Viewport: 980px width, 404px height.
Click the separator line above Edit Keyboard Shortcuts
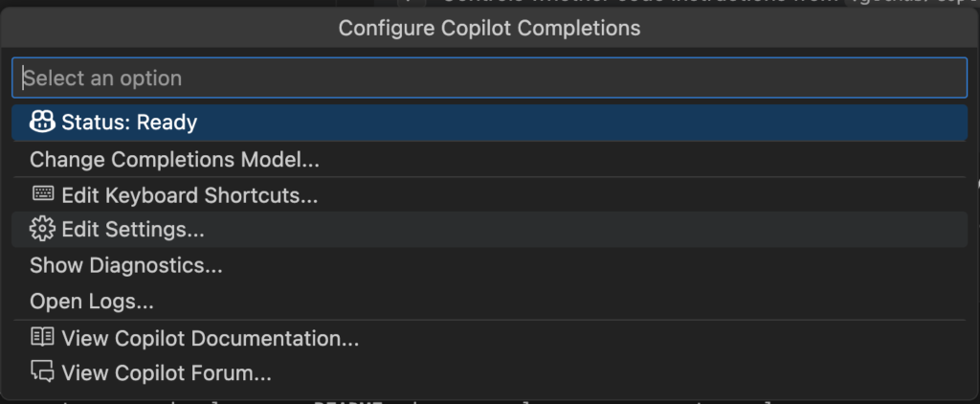[x=489, y=177]
